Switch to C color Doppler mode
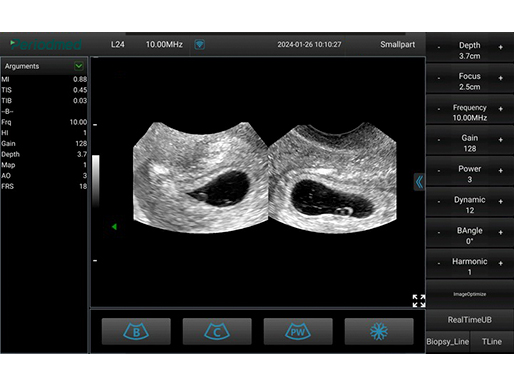This screenshot has height=386, width=514. [217, 331]
